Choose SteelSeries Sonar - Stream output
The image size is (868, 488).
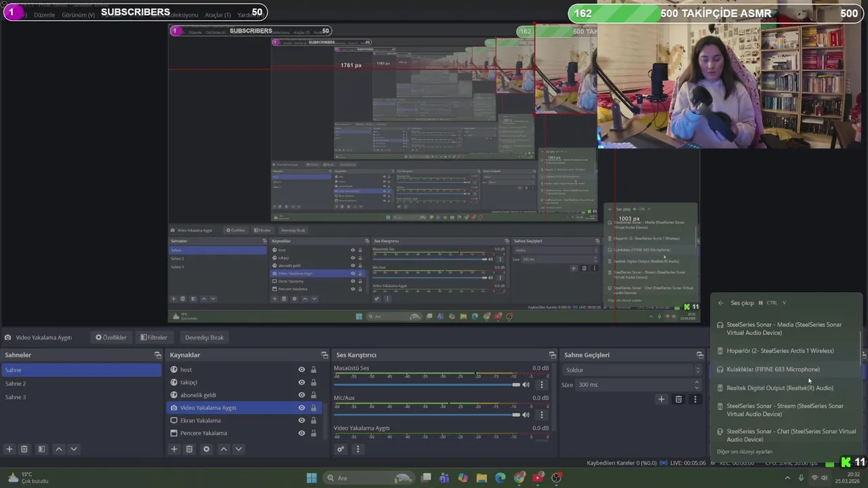[785, 410]
